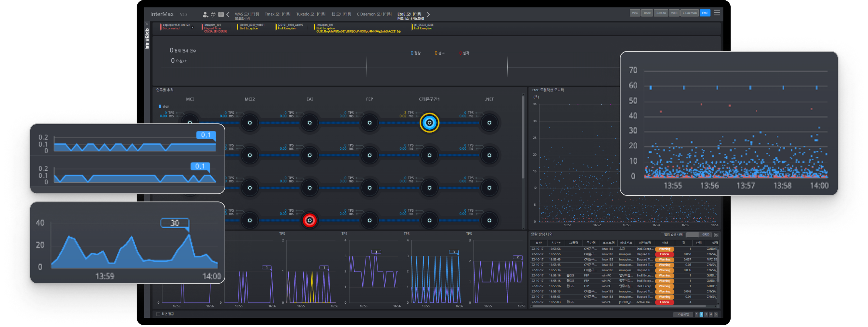
Task: Toggle the C Daemon filter button
Action: tap(690, 13)
